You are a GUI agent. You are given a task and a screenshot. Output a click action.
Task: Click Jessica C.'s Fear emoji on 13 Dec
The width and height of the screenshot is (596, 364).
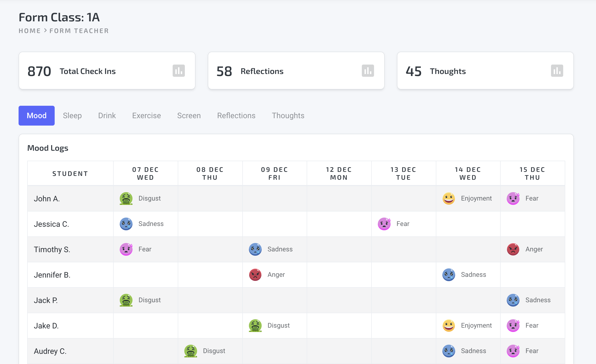(384, 224)
